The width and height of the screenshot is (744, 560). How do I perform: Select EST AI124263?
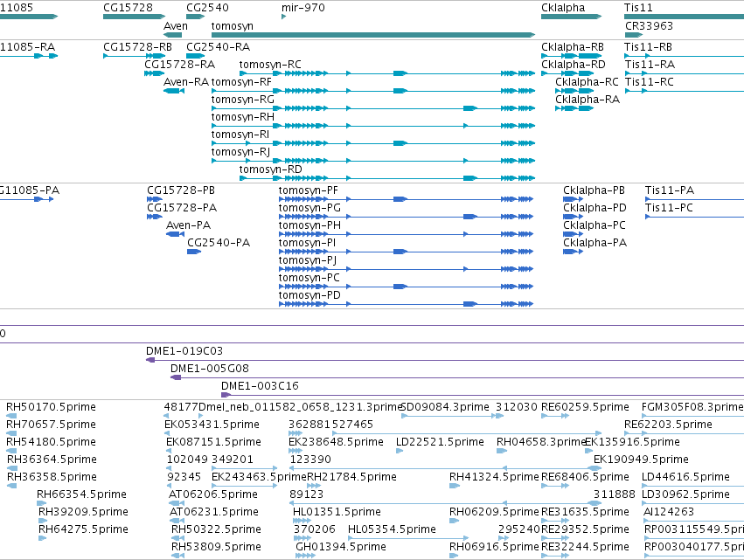pos(669,512)
